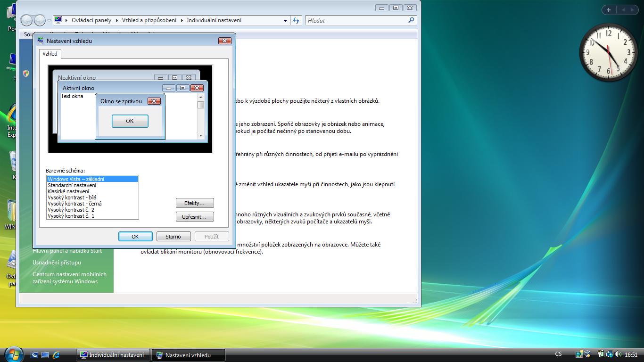This screenshot has width=644, height=362.
Task: Click the Storno button
Action: (173, 237)
